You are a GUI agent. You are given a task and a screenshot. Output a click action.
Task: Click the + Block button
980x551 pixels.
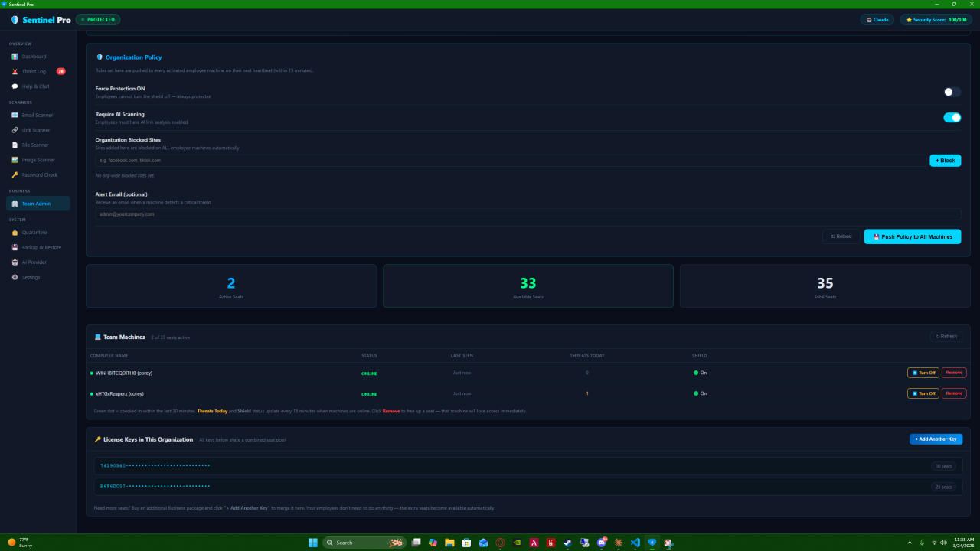pos(945,161)
